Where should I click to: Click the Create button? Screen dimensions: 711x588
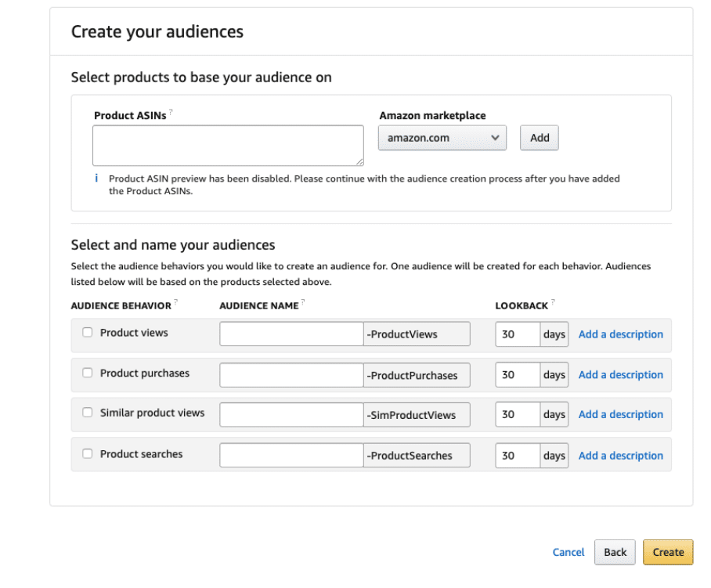pyautogui.click(x=668, y=552)
